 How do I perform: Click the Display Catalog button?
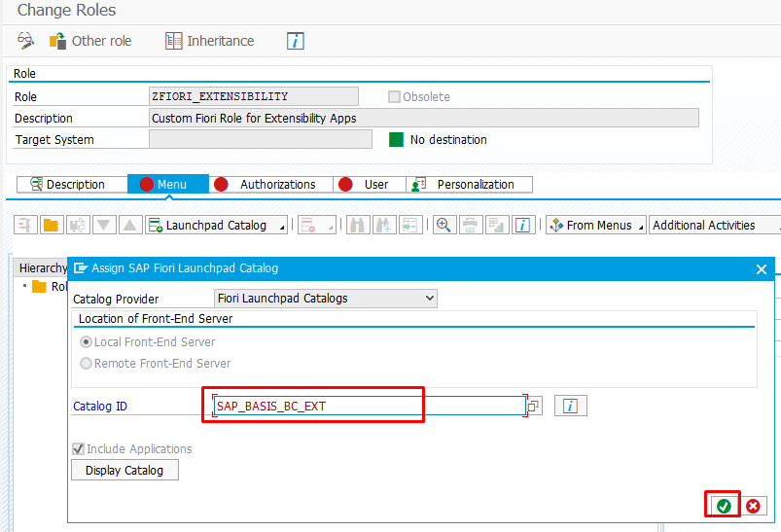pos(124,470)
